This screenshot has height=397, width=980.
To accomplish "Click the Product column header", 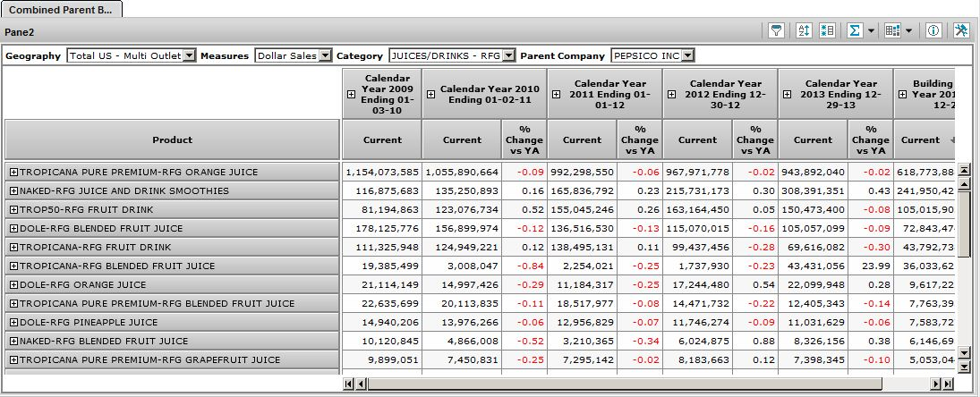I will point(172,139).
